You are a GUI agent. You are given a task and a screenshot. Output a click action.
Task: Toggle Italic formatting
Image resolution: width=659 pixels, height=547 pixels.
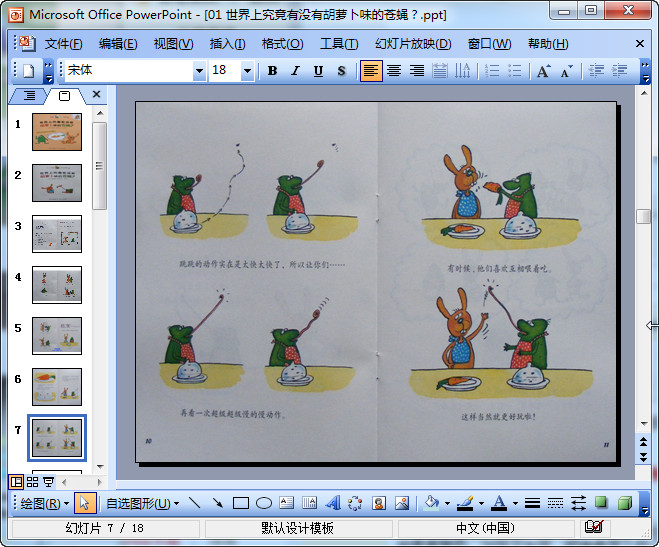point(295,71)
